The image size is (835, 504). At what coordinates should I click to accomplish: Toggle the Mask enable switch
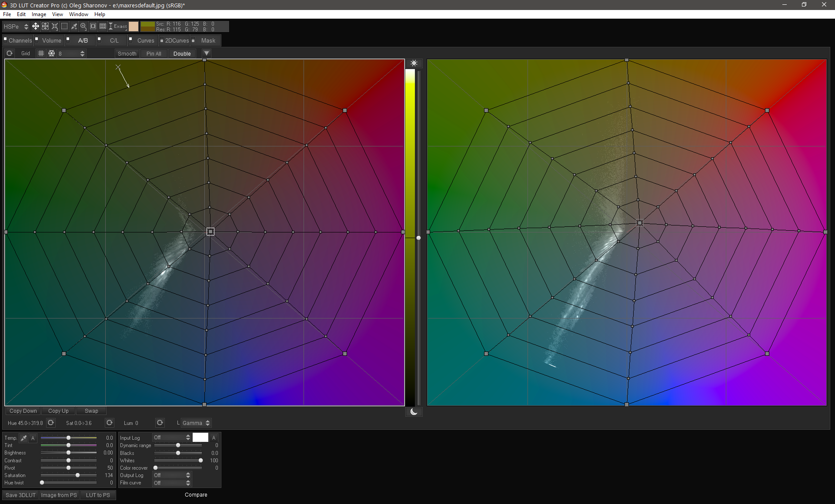(193, 40)
